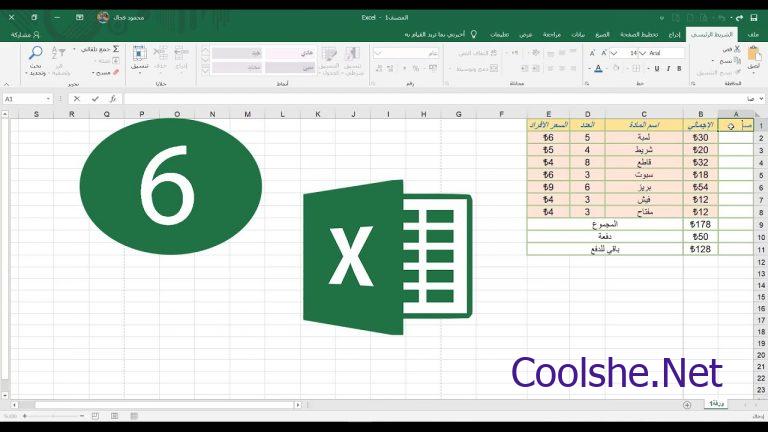Expand the cell styles gallery arrow
Screen dimensions: 768x432
click(205, 72)
